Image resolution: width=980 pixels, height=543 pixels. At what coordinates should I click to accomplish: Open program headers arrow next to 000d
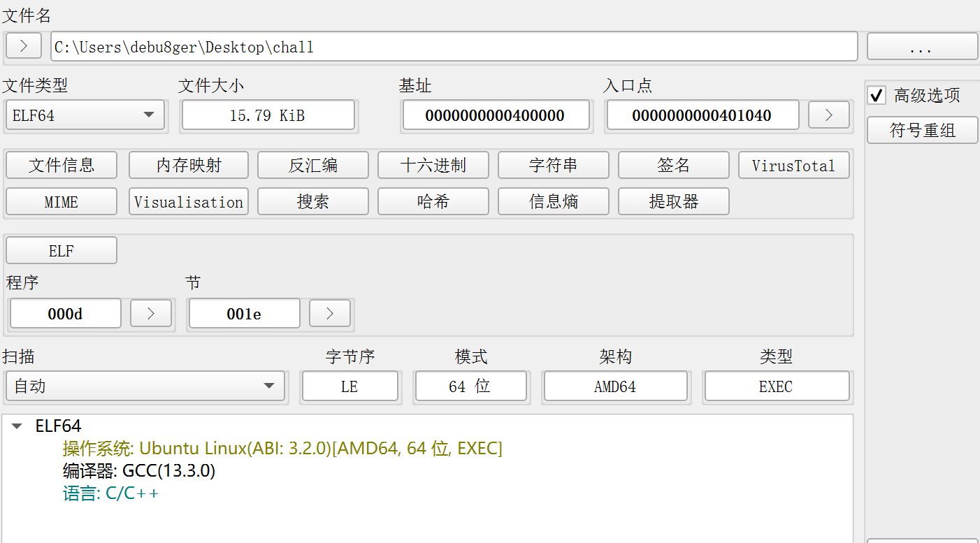pyautogui.click(x=150, y=314)
